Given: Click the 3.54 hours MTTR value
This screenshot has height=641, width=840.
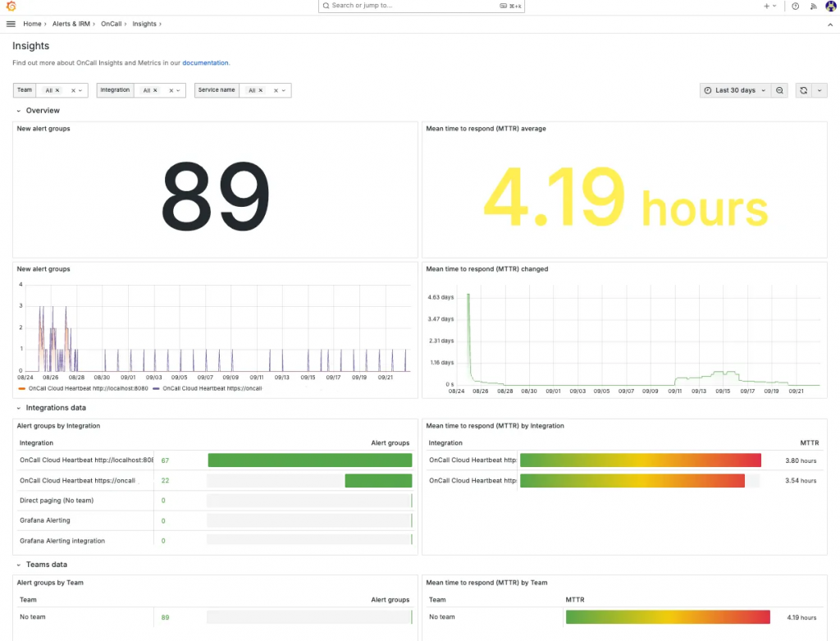Looking at the screenshot, I should tap(801, 481).
